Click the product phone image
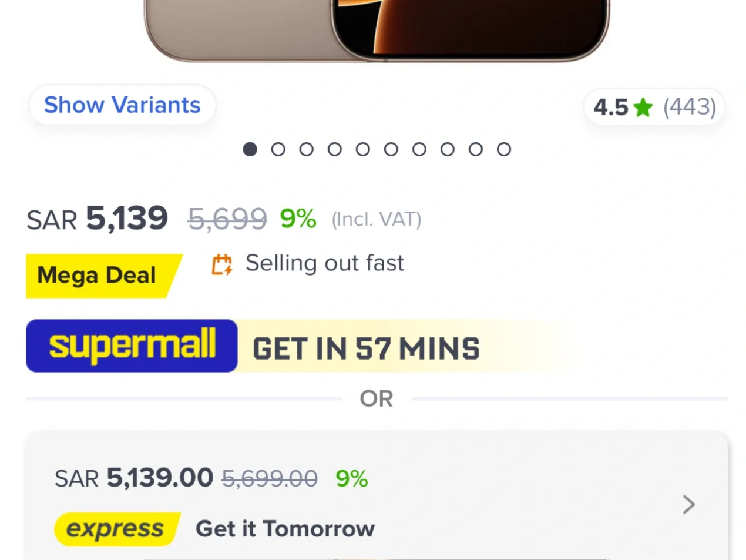 click(x=377, y=29)
